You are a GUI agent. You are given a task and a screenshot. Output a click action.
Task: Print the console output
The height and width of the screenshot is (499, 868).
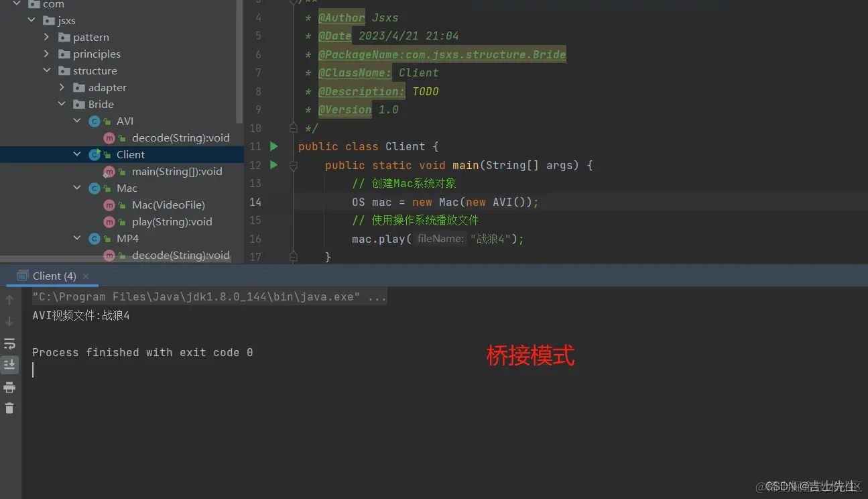pos(9,387)
